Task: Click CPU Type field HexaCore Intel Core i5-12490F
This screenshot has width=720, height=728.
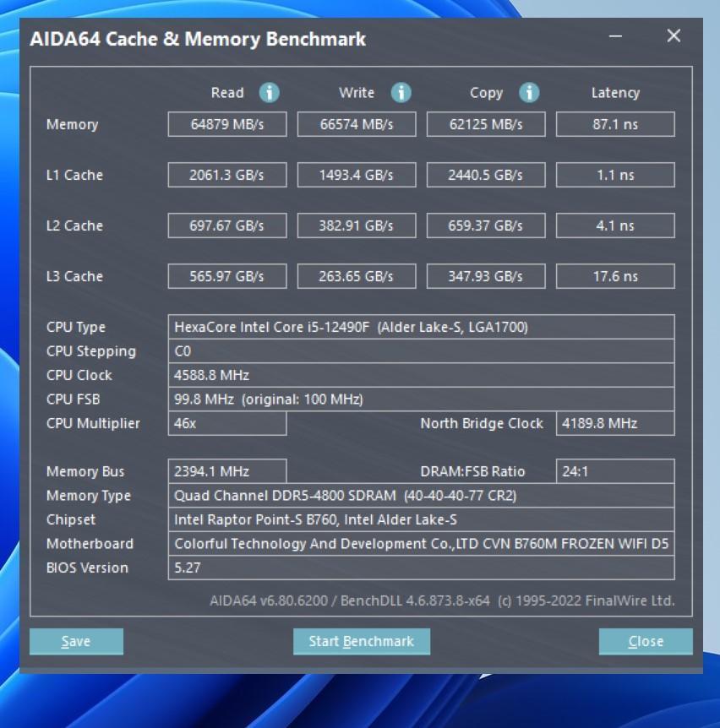Action: 422,327
